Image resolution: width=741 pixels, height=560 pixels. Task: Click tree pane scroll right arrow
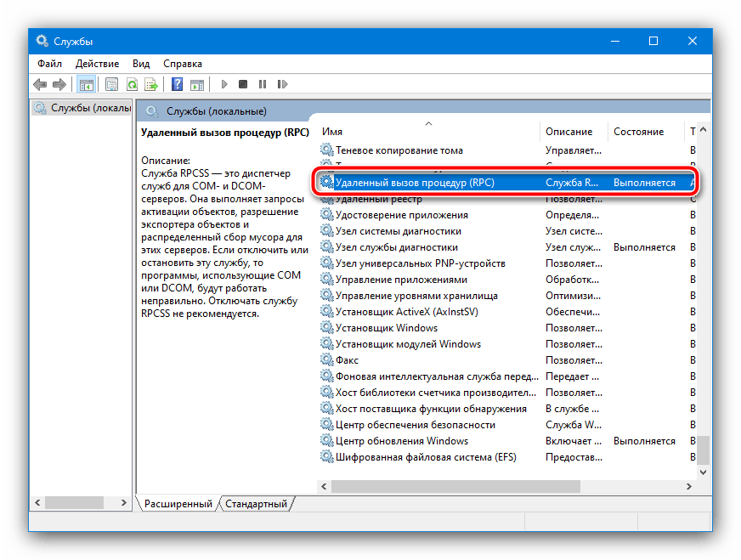pyautogui.click(x=124, y=503)
